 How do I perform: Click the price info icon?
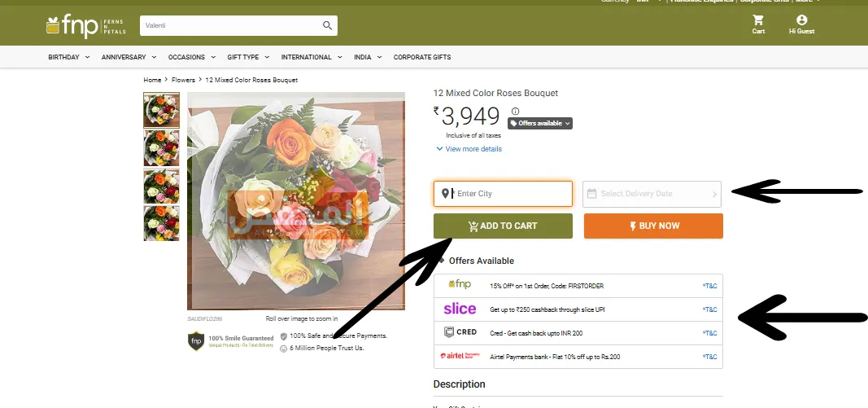(x=515, y=112)
